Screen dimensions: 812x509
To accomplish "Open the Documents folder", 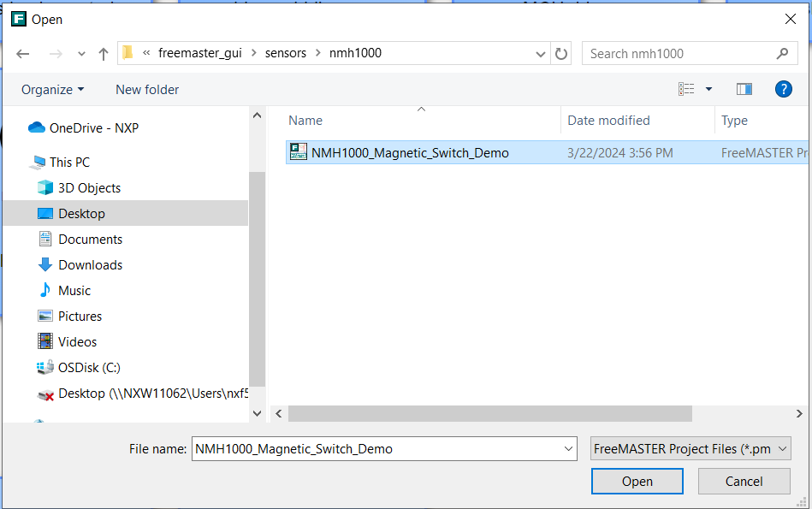I will (x=90, y=240).
